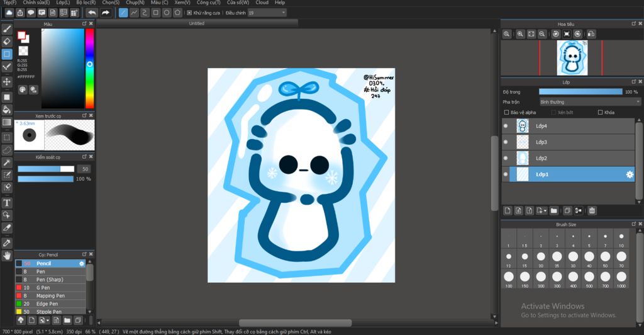The image size is (644, 335).
Task: Select the Magic Wand tool
Action: [x=6, y=162]
